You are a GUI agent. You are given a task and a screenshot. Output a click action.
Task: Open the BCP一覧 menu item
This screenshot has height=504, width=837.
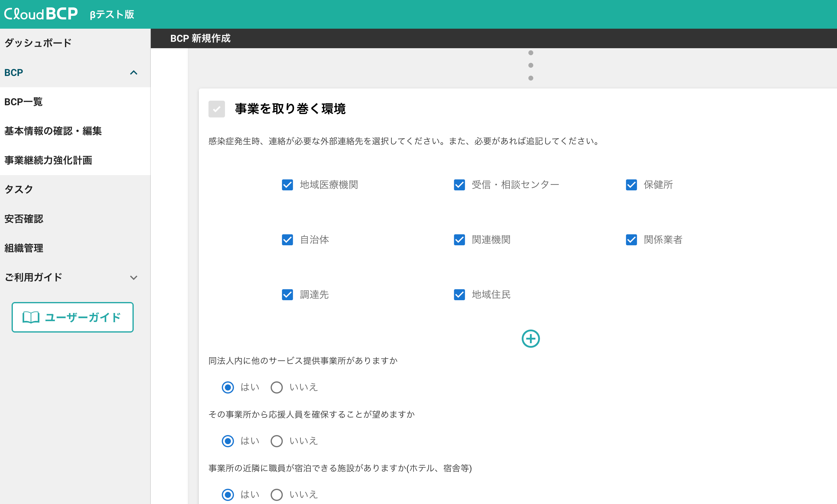click(24, 102)
